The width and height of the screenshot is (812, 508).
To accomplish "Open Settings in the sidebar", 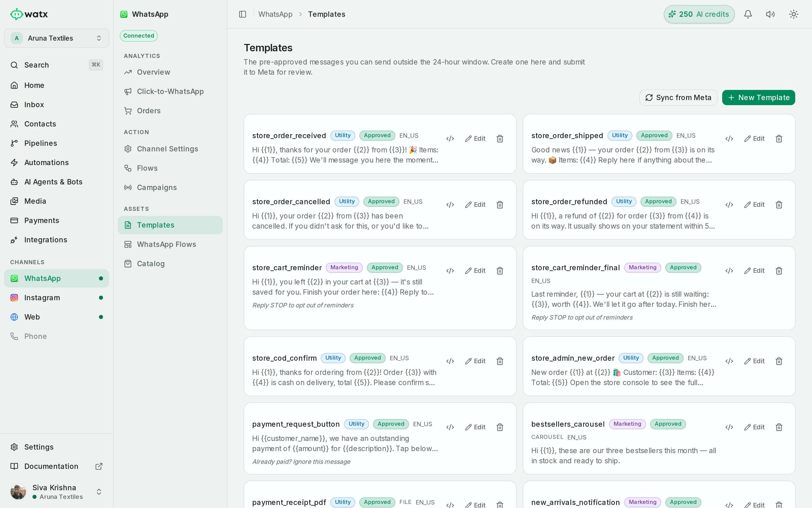I will [56, 447].
